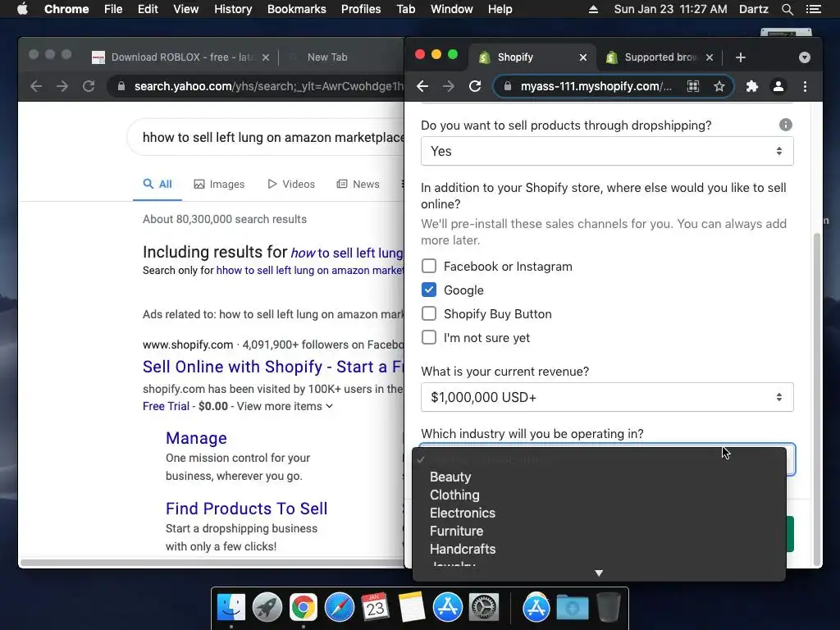The image size is (840, 630).
Task: Open the Profiles menu
Action: [361, 9]
